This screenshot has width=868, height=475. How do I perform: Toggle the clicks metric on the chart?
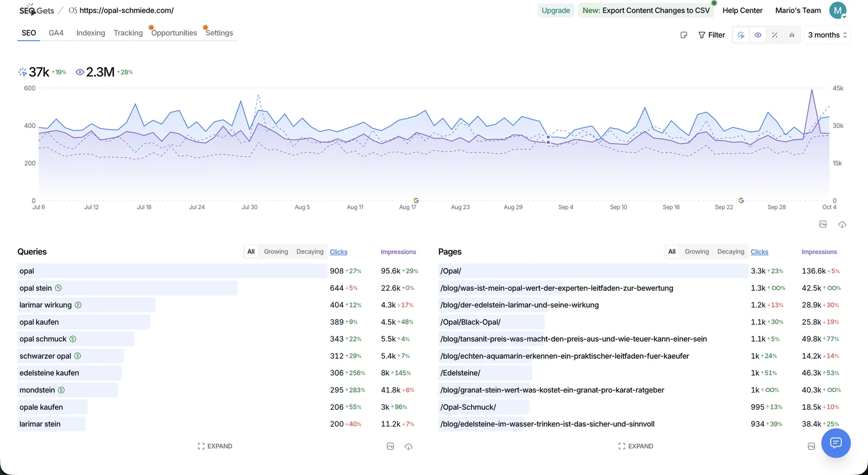(x=741, y=35)
